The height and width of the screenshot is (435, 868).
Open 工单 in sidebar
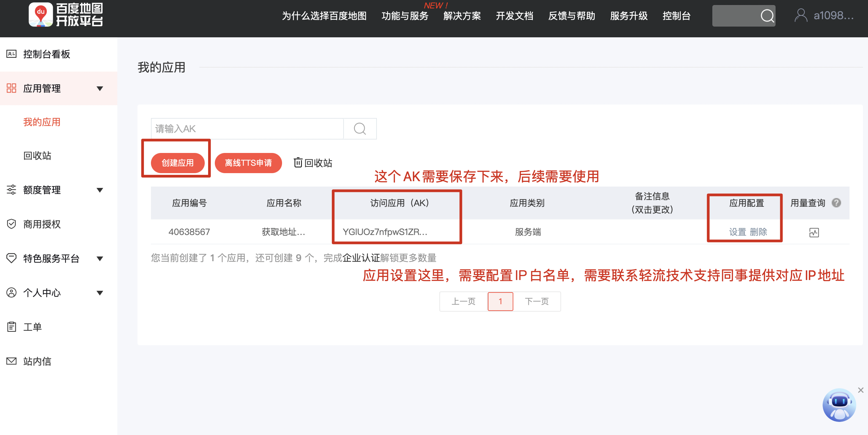pos(32,327)
